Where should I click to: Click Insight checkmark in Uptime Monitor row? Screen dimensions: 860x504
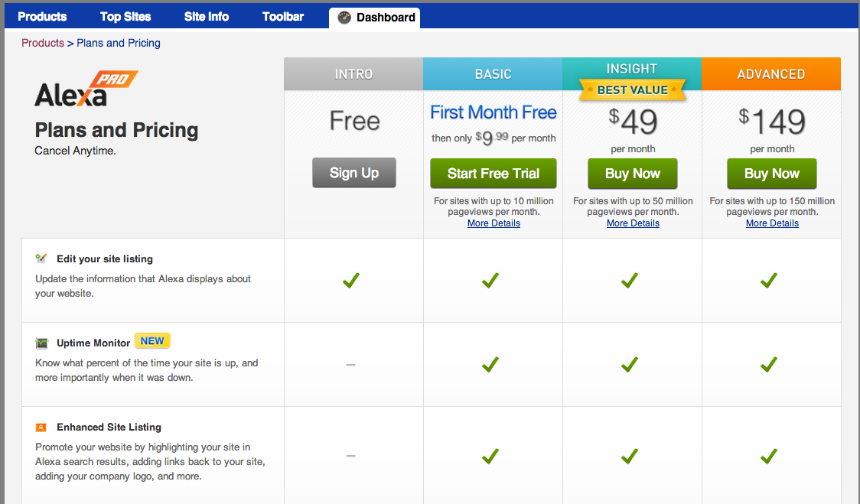[630, 364]
